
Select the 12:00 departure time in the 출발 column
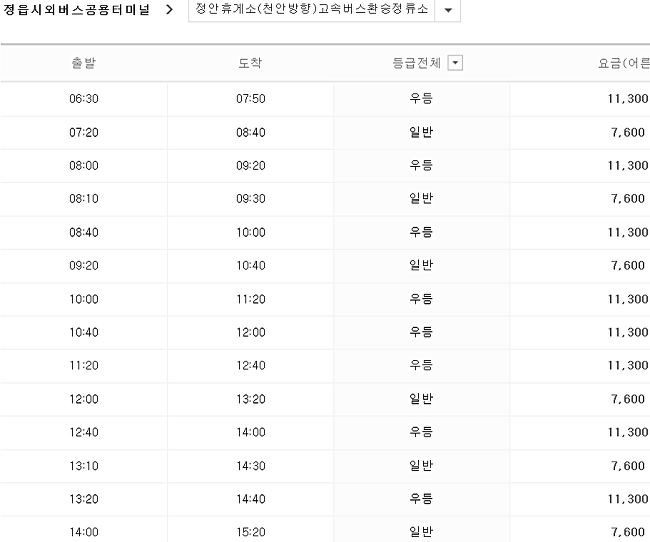point(84,399)
